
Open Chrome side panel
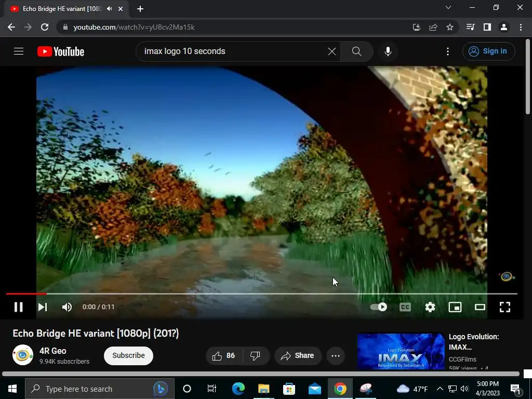click(487, 27)
